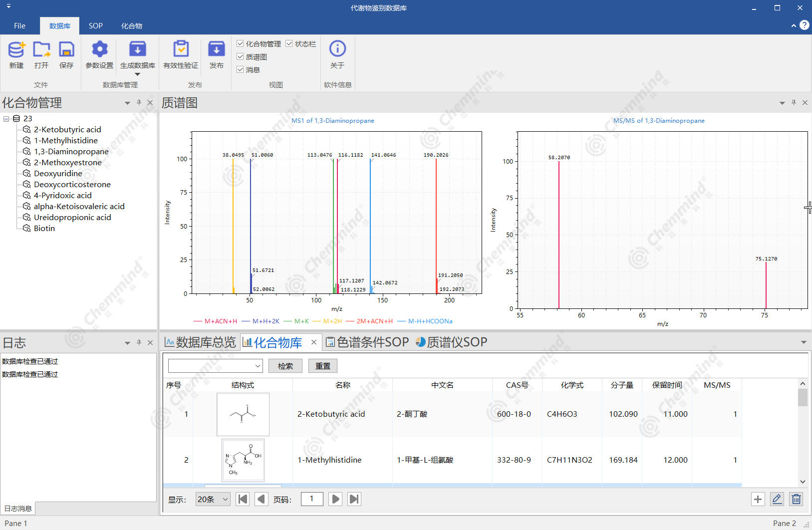
Task: Open the search field combo box
Action: pyautogui.click(x=216, y=366)
